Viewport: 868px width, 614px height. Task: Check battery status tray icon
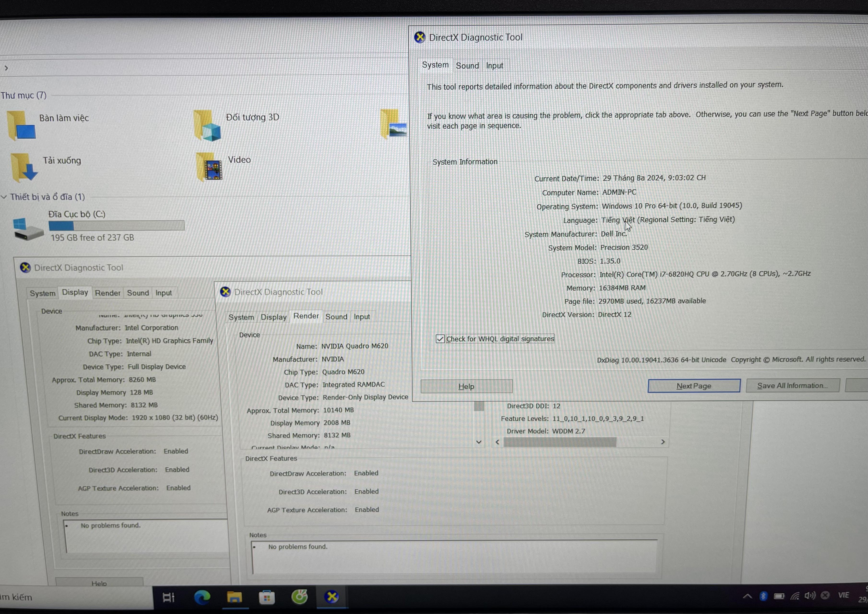(779, 596)
